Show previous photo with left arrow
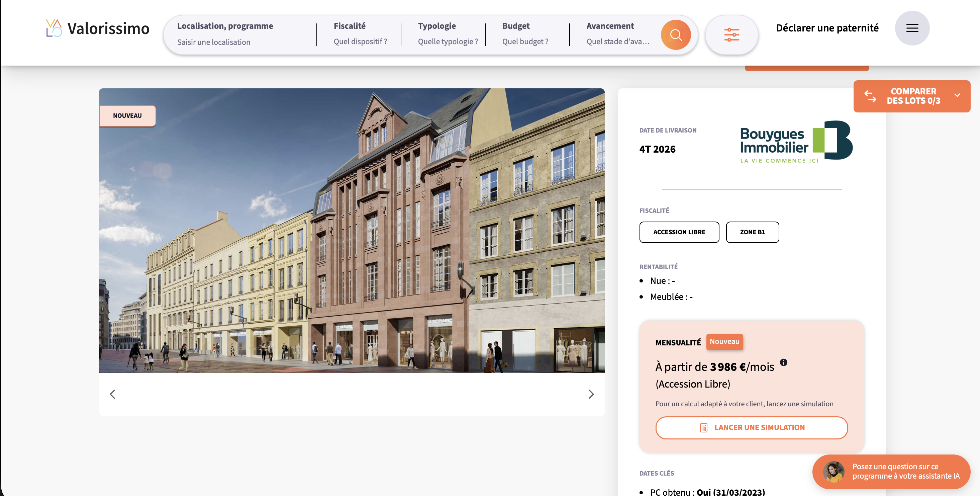The width and height of the screenshot is (980, 496). click(113, 394)
